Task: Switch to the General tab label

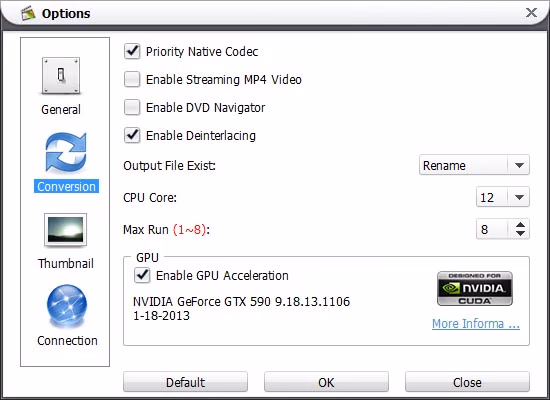Action: pos(61,110)
